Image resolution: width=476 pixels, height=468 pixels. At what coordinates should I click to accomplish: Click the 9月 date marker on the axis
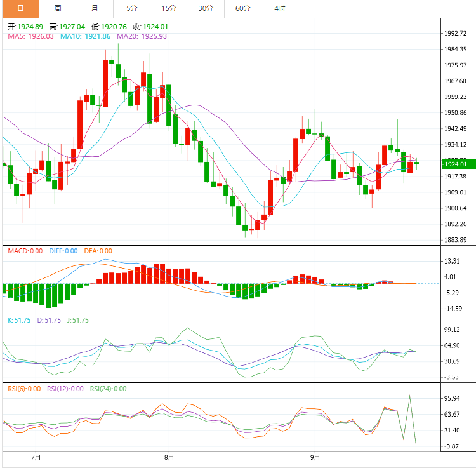click(315, 457)
